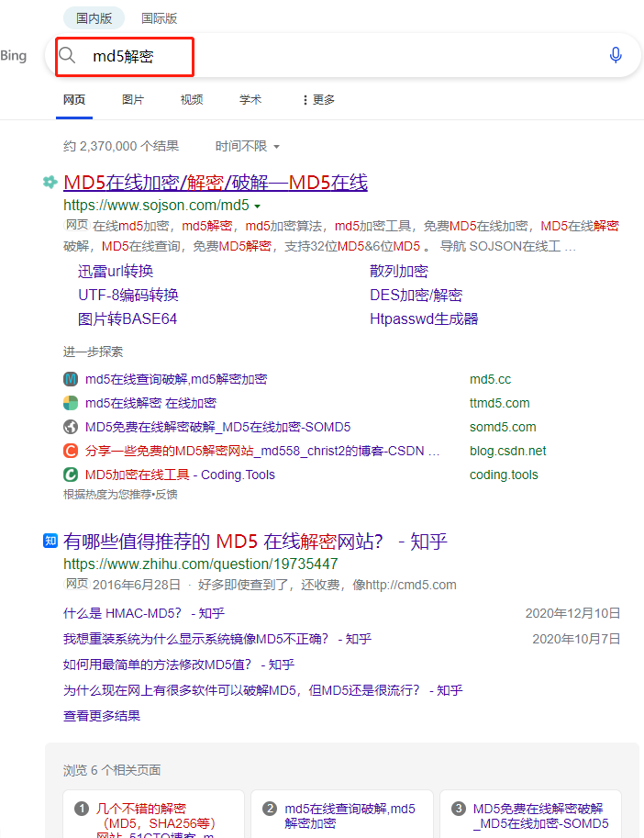Click the zhihu.com/question/19735447 URL
The image size is (644, 838).
pyautogui.click(x=200, y=564)
